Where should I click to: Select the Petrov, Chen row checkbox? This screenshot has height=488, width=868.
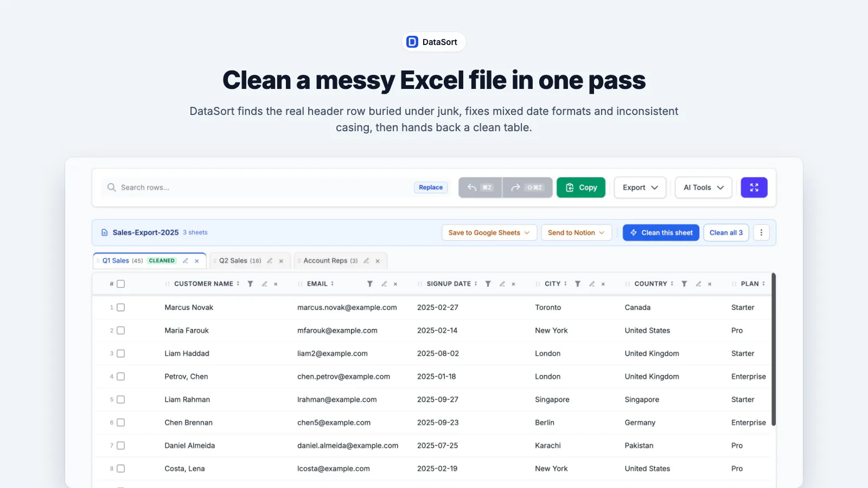(x=121, y=376)
